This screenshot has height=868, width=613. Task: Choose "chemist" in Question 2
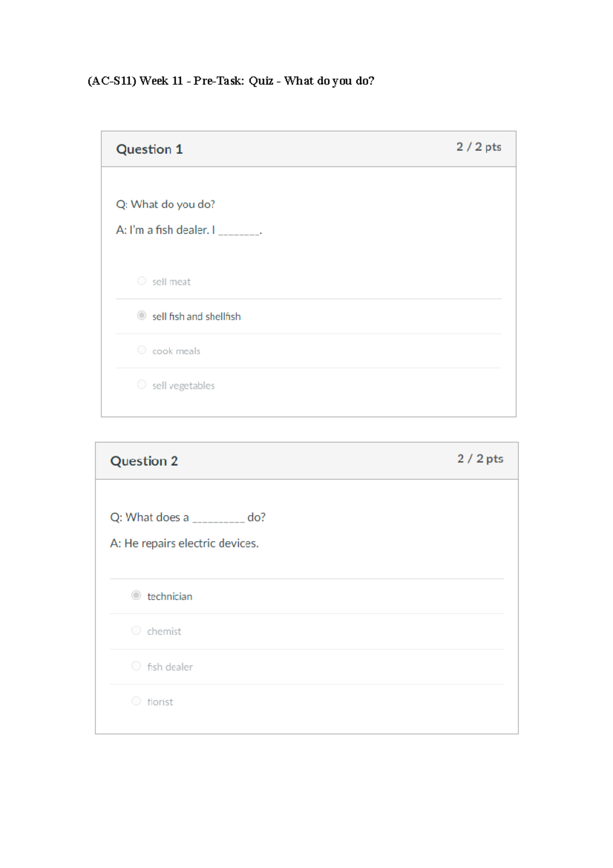click(x=136, y=631)
